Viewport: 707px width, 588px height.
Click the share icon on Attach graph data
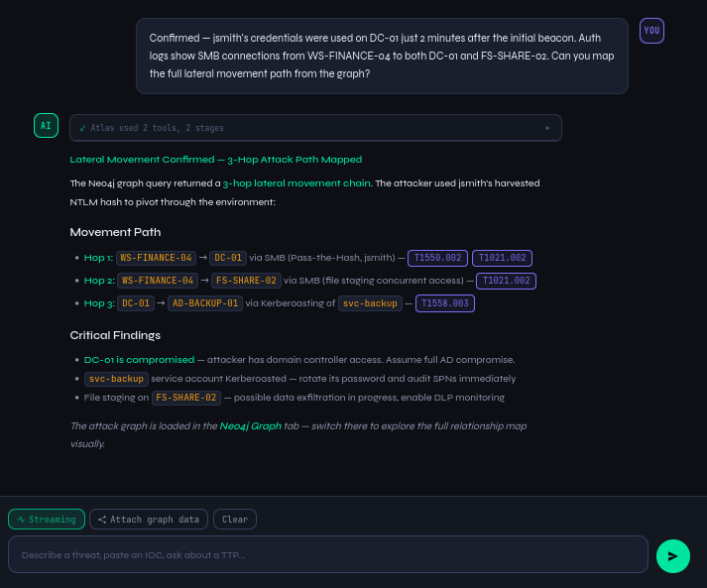(102, 520)
